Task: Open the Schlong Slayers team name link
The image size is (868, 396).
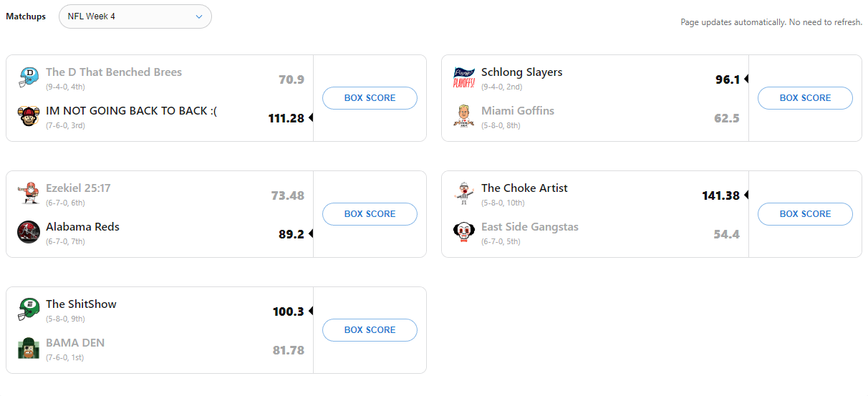Action: [521, 72]
